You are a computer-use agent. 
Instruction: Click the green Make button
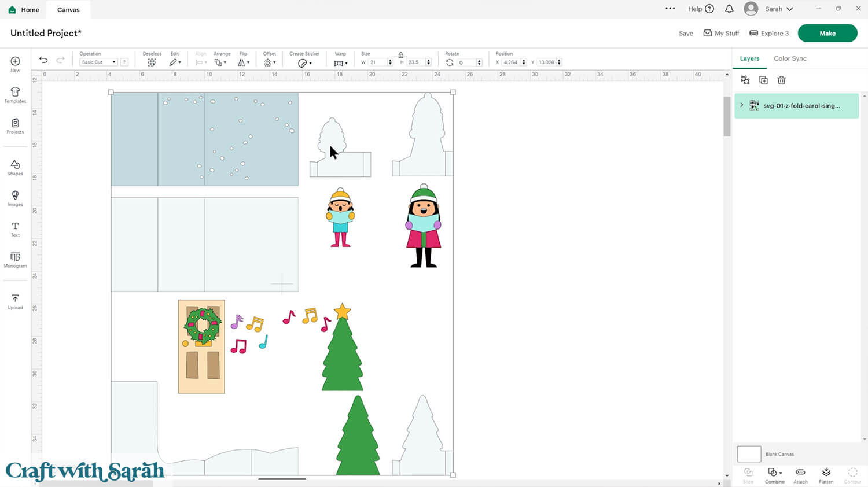pos(827,33)
